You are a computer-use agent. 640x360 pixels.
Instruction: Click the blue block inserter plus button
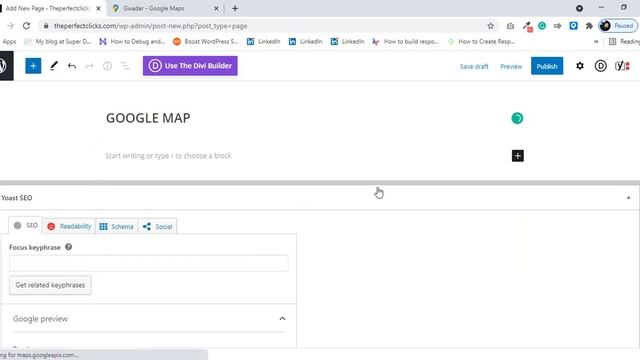pyautogui.click(x=33, y=66)
